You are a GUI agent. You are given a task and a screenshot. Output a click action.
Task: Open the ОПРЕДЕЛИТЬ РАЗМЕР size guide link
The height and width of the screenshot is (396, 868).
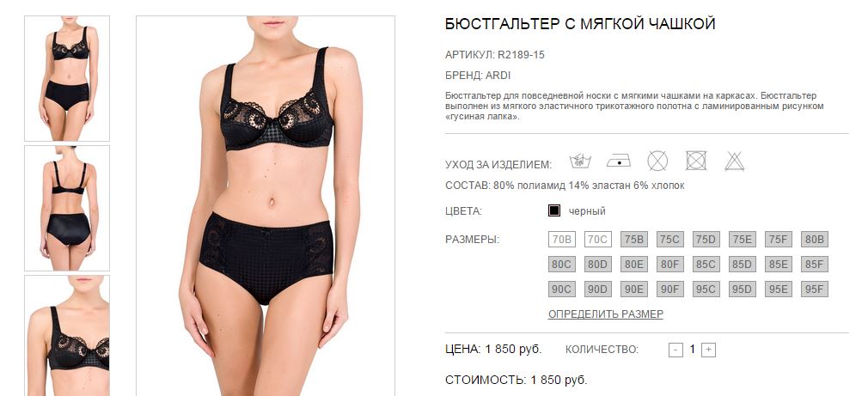coord(606,314)
